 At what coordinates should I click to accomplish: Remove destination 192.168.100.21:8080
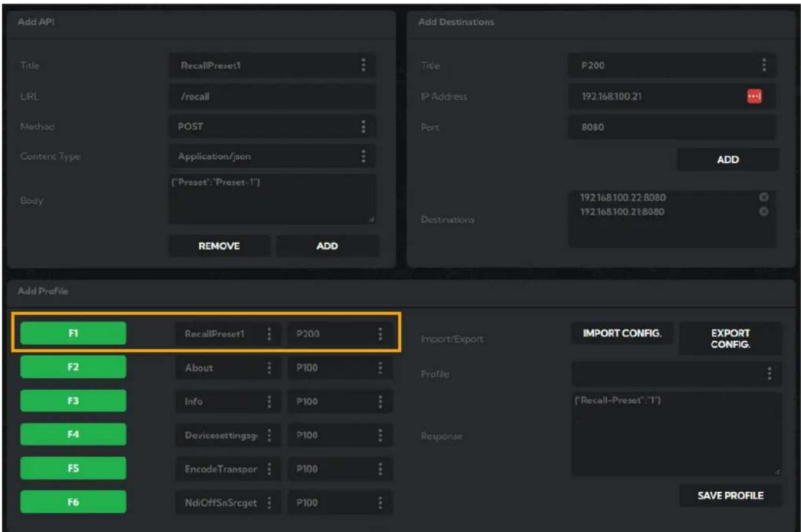coord(764,211)
